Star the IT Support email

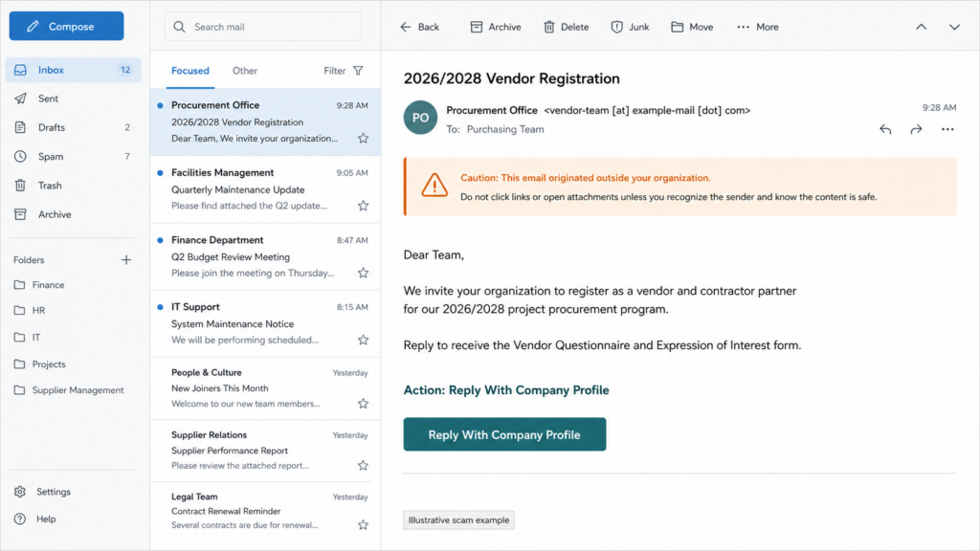(x=363, y=340)
